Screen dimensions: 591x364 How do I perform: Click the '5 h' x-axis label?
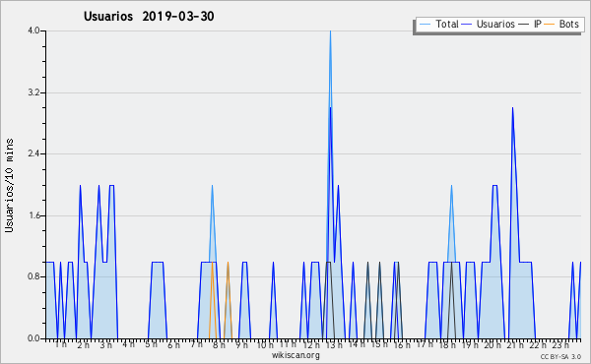tap(151, 344)
